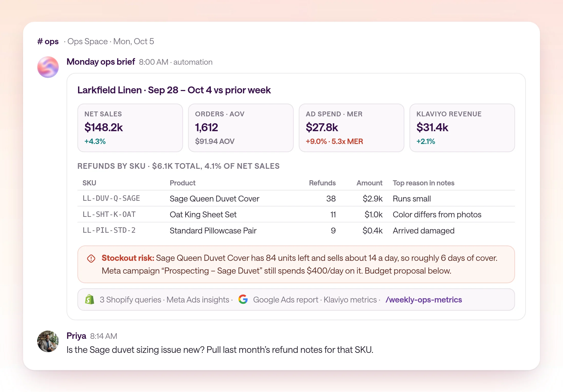Click the Larkfield Linen report title

pyautogui.click(x=174, y=90)
